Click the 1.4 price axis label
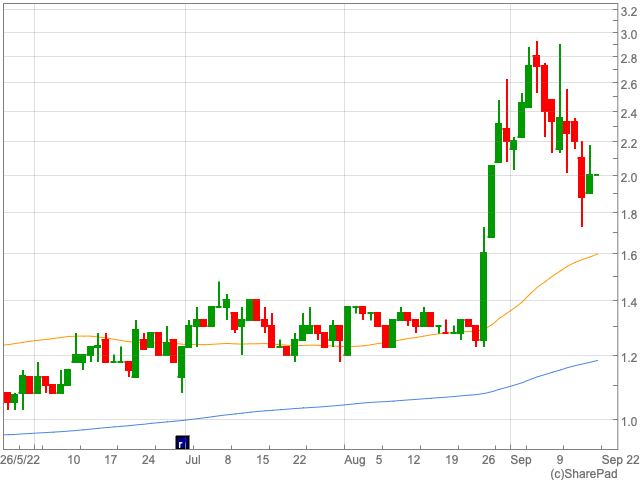 click(x=625, y=302)
